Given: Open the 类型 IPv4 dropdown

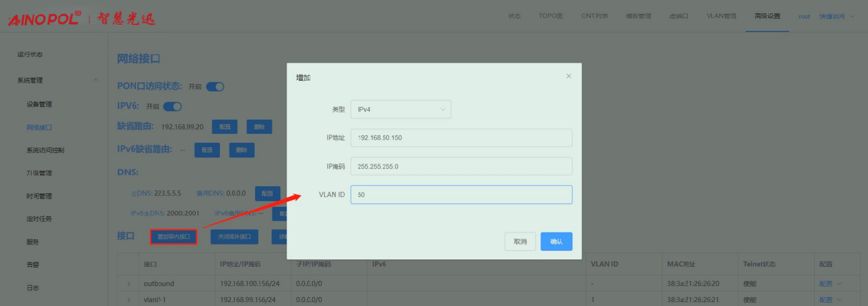Looking at the screenshot, I should point(401,109).
